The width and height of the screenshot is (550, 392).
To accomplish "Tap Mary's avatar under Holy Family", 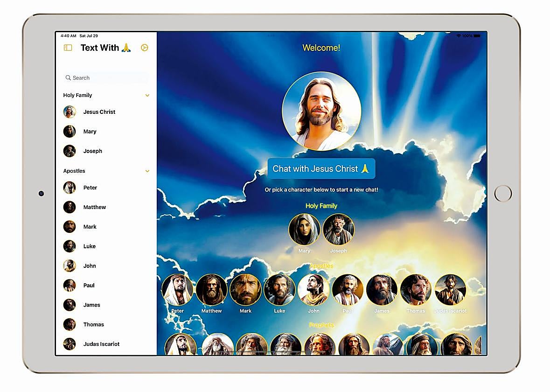I will (305, 230).
